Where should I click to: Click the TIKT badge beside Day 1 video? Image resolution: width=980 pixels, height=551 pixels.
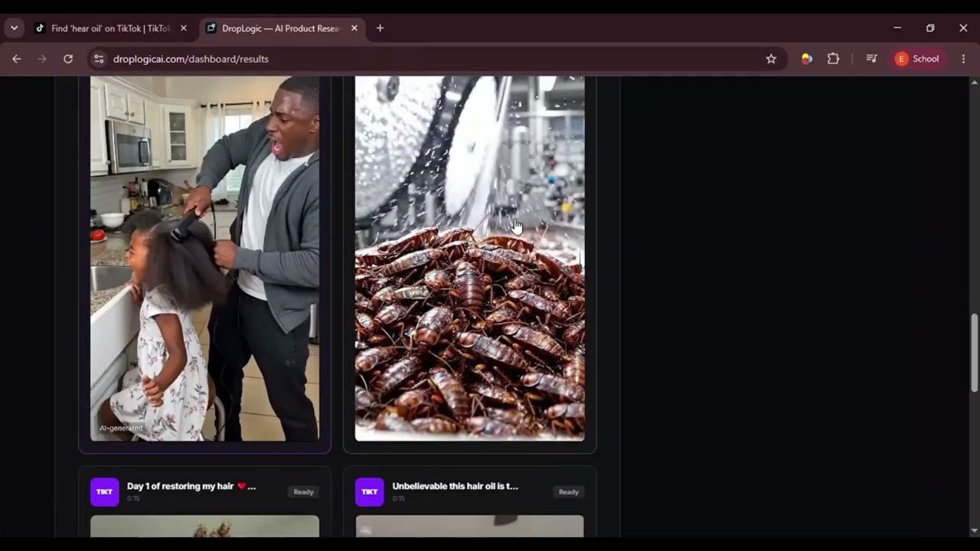click(x=105, y=492)
